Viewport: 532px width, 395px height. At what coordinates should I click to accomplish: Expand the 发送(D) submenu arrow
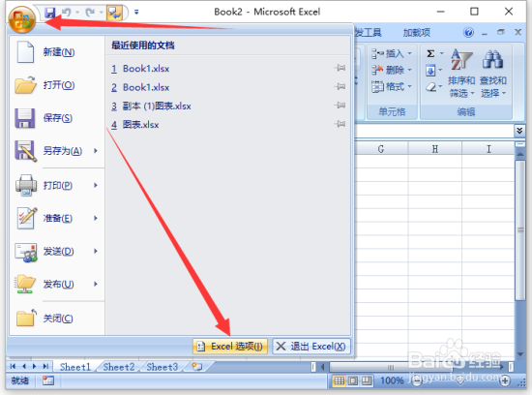96,252
